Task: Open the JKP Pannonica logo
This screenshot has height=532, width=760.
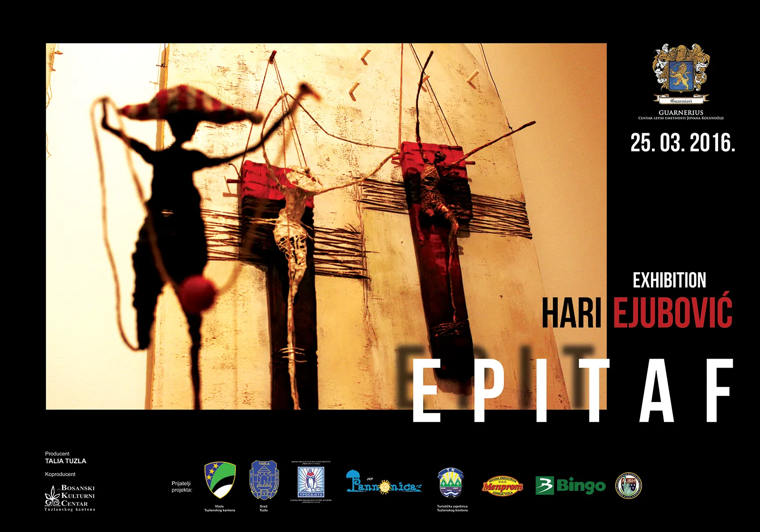Action: coord(384,482)
